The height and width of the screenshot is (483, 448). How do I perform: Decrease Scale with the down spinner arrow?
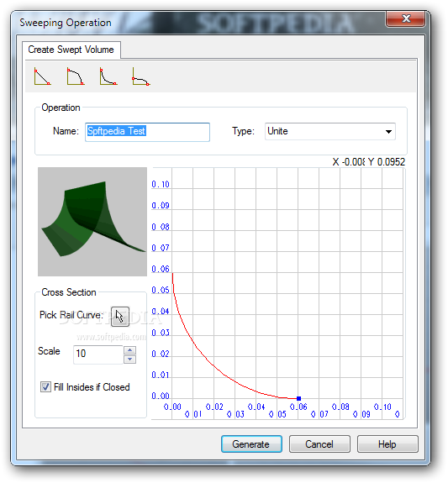coord(129,360)
